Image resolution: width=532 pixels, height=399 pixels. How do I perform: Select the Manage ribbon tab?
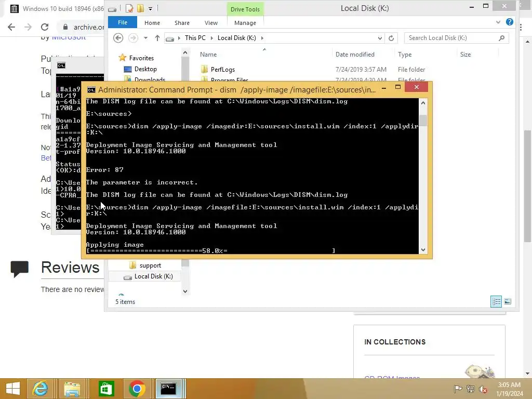tap(245, 23)
